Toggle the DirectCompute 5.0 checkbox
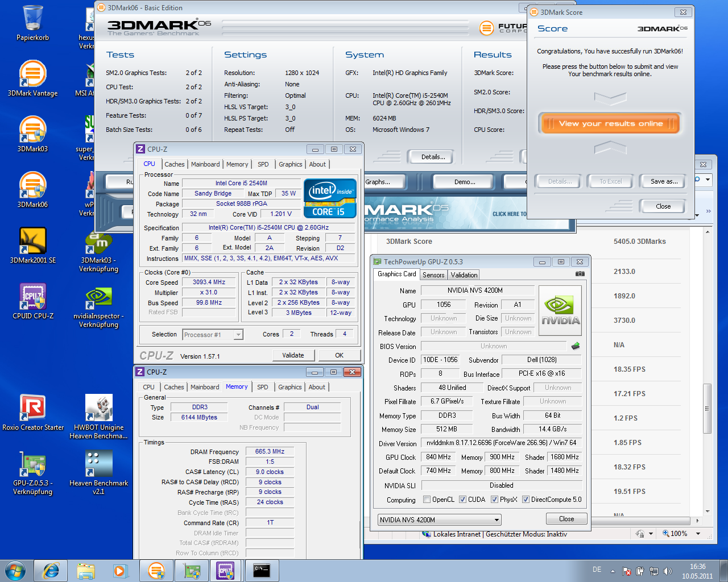The width and height of the screenshot is (728, 582). [x=526, y=500]
